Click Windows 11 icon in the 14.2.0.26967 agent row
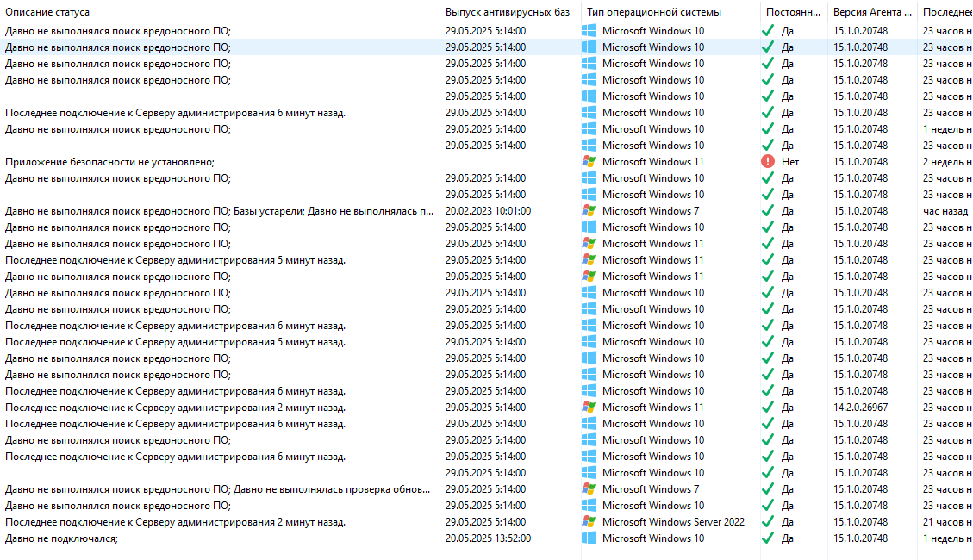 (589, 407)
